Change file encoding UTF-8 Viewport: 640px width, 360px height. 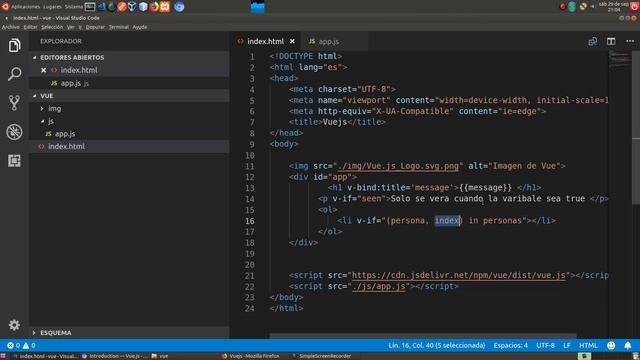pos(545,345)
